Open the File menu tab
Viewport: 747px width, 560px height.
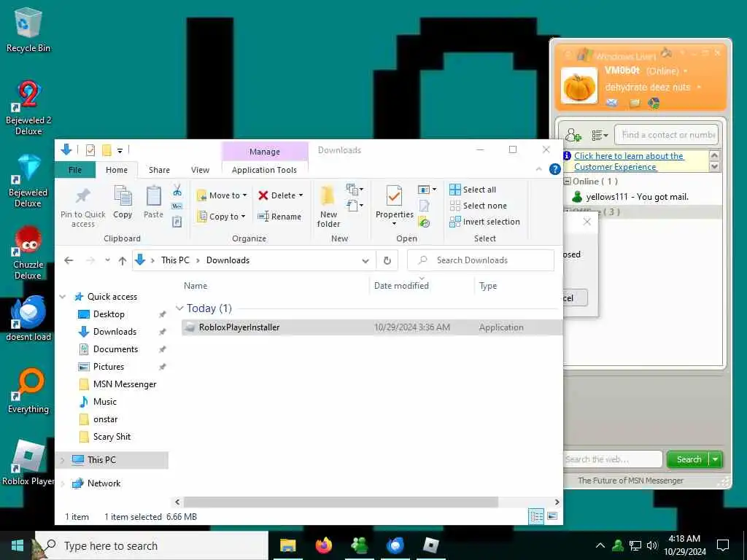coord(75,170)
